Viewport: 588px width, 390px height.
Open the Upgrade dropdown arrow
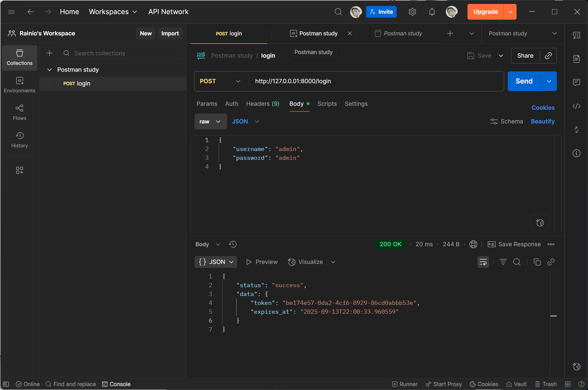click(510, 12)
